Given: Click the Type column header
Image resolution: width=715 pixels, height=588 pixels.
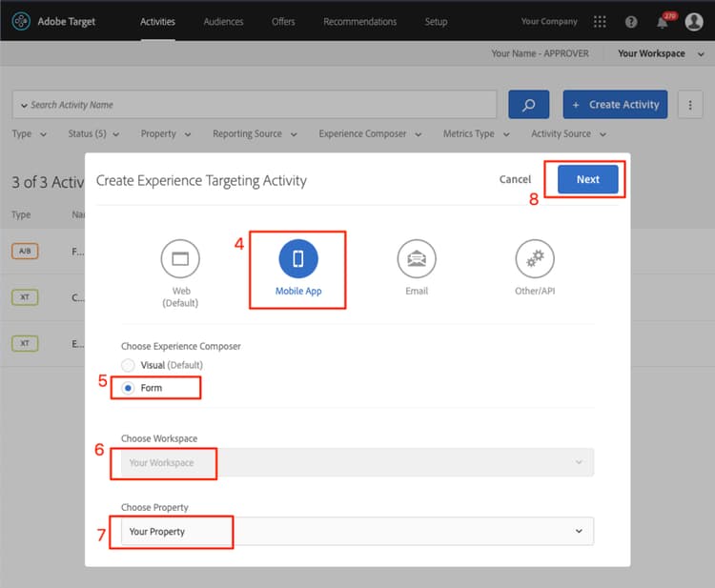Looking at the screenshot, I should 21,214.
